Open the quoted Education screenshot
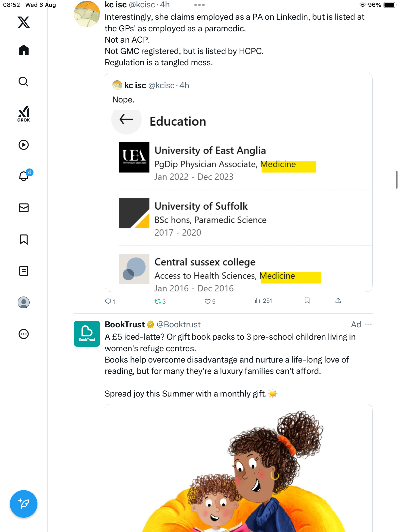This screenshot has height=532, width=399. point(238,201)
